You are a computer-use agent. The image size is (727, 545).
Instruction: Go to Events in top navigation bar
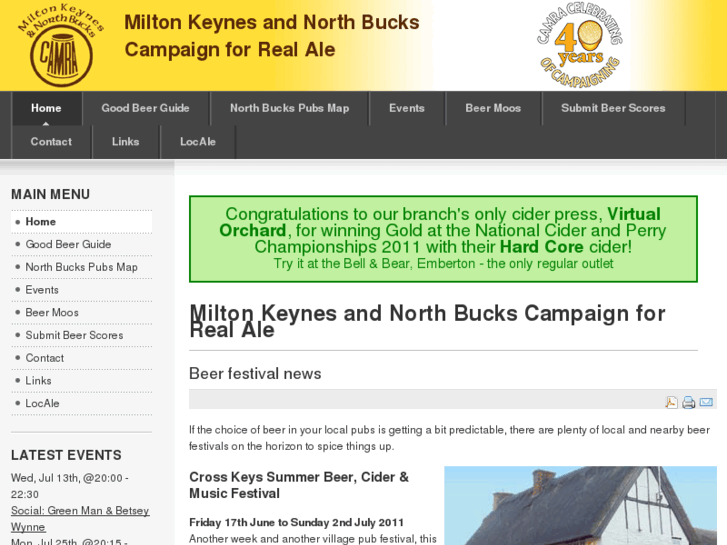pyautogui.click(x=407, y=109)
